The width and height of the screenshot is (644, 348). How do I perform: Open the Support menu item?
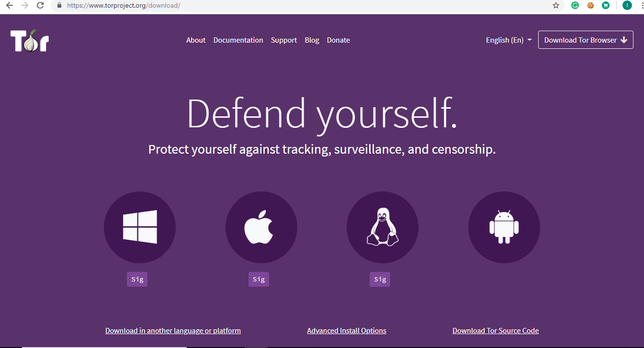tap(284, 40)
